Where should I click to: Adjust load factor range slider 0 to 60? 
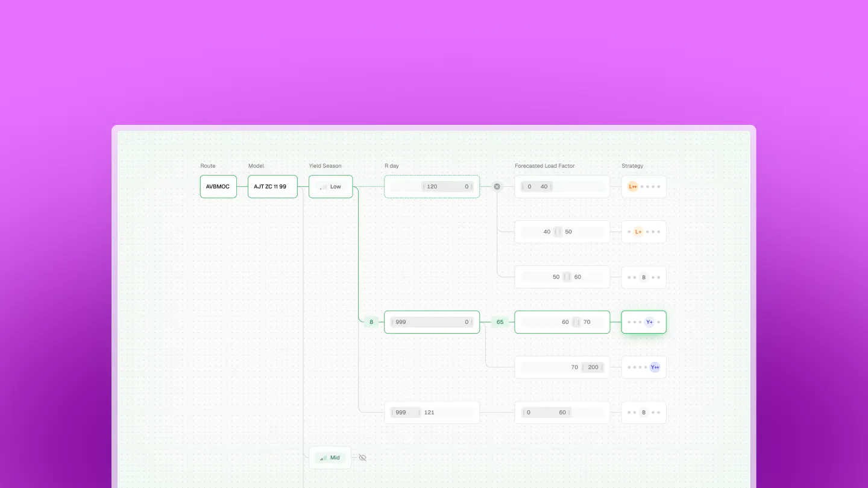(562, 413)
